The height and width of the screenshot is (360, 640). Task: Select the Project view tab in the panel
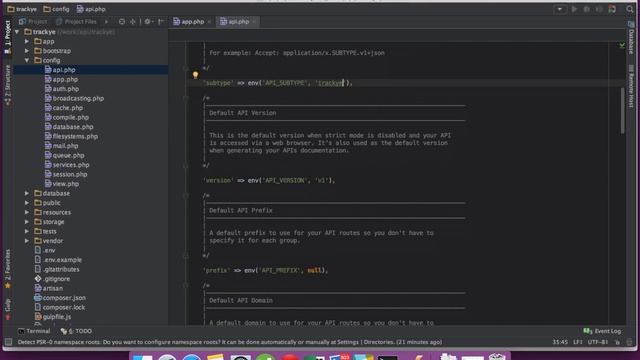33,22
